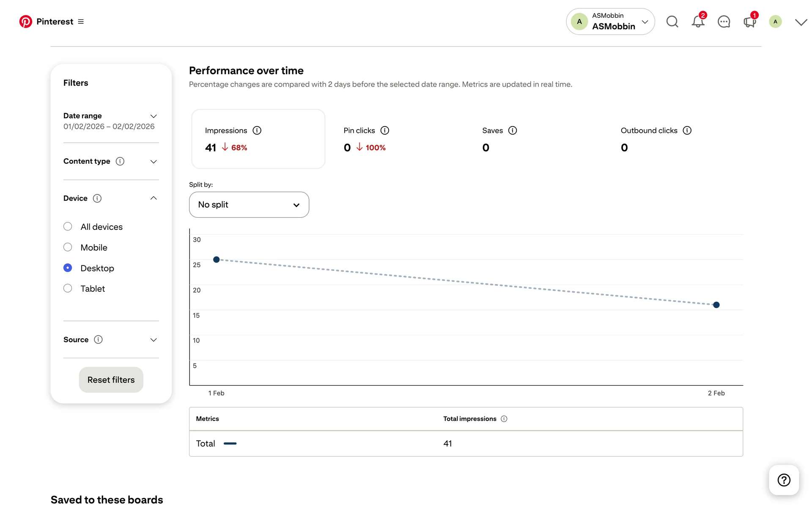This screenshot has width=812, height=508.
Task: Expand the Date range filter
Action: [x=154, y=116]
